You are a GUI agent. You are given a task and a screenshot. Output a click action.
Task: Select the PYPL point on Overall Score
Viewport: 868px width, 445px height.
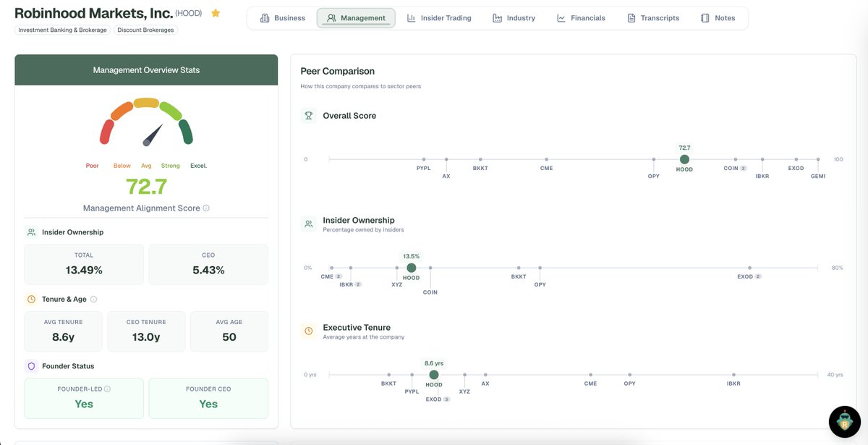[x=424, y=159]
